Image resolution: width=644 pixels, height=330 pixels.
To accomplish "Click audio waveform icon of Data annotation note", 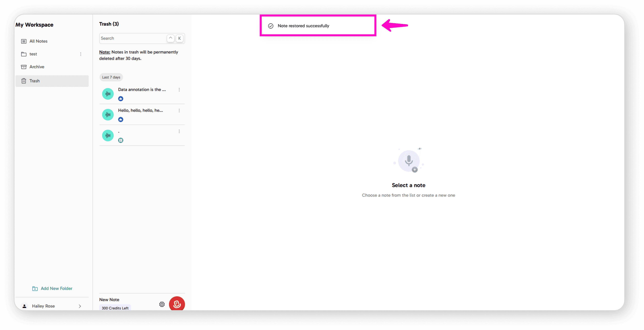I will pos(108,94).
